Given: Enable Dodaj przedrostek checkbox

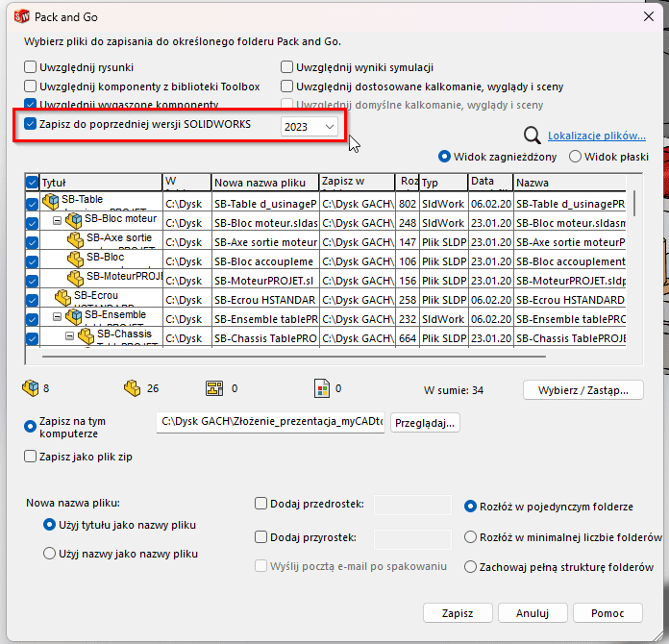Looking at the screenshot, I should 260,503.
